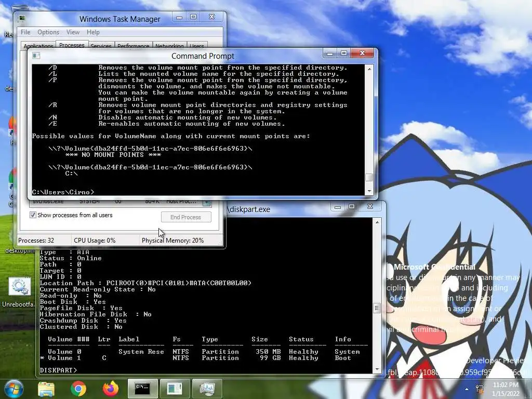This screenshot has width=532, height=399.
Task: Minimize the Command Prompt window
Action: (x=329, y=54)
